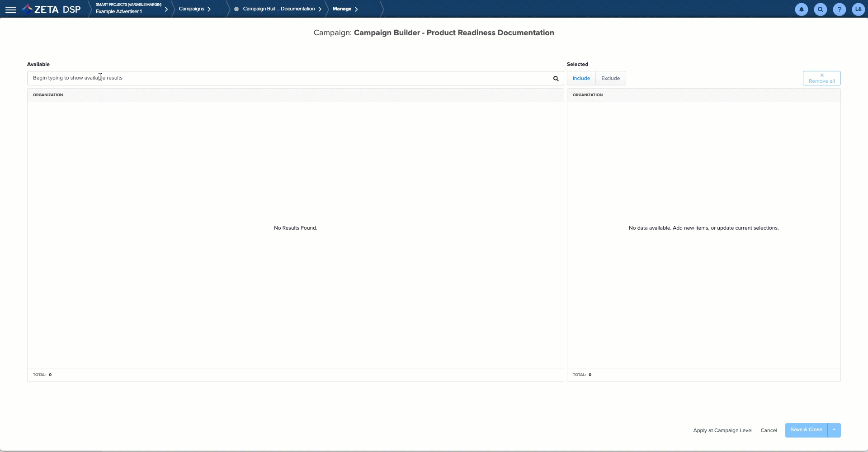
Task: Expand chevron next to Manage breadcrumb
Action: 356,9
